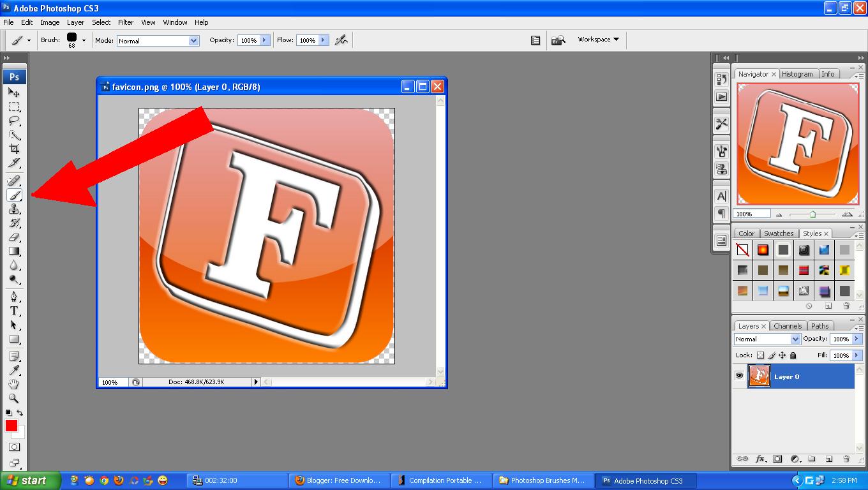Open the Workspace dropdown
This screenshot has width=868, height=490.
(599, 40)
